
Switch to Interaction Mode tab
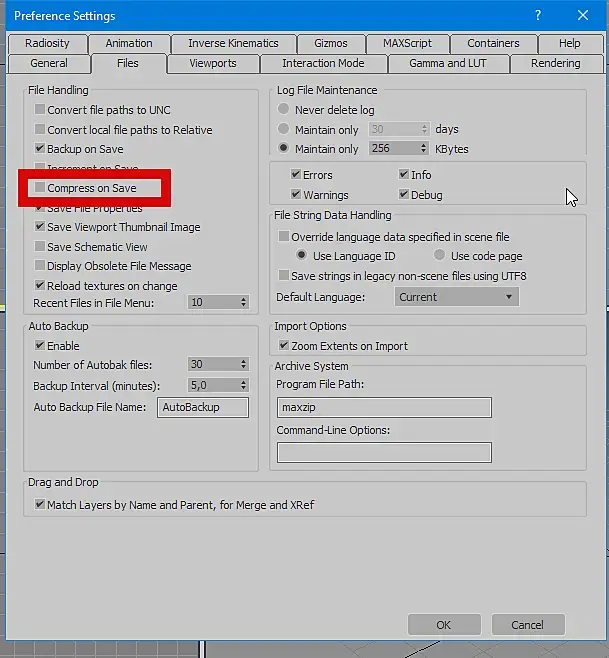click(x=323, y=63)
